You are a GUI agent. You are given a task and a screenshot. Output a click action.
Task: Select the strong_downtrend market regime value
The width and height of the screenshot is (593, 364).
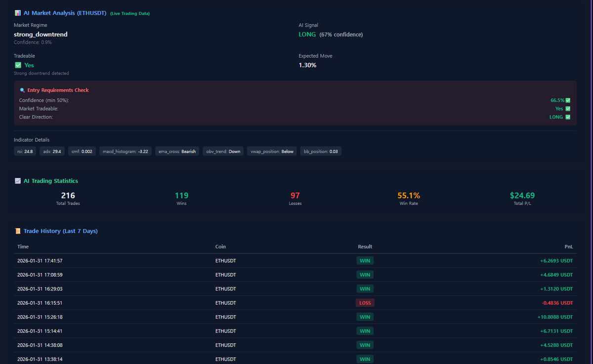click(x=41, y=35)
